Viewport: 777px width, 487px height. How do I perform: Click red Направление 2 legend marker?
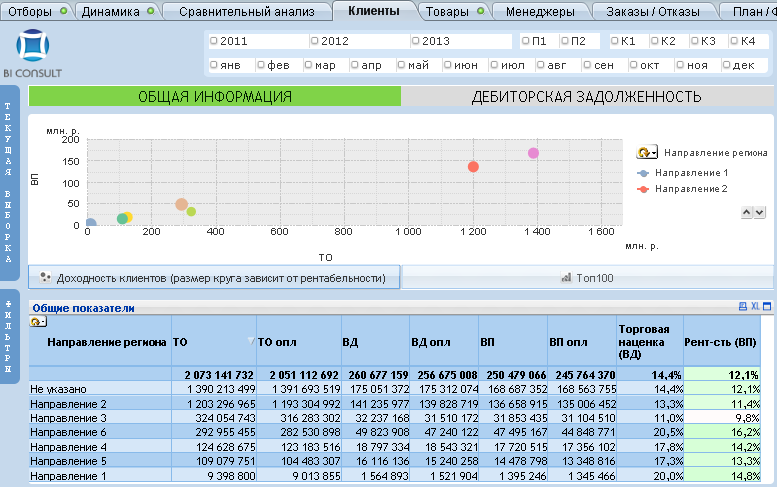coord(643,189)
